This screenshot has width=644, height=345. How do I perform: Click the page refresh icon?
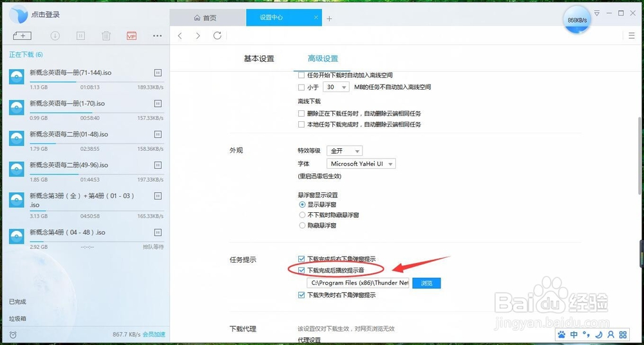pyautogui.click(x=217, y=35)
